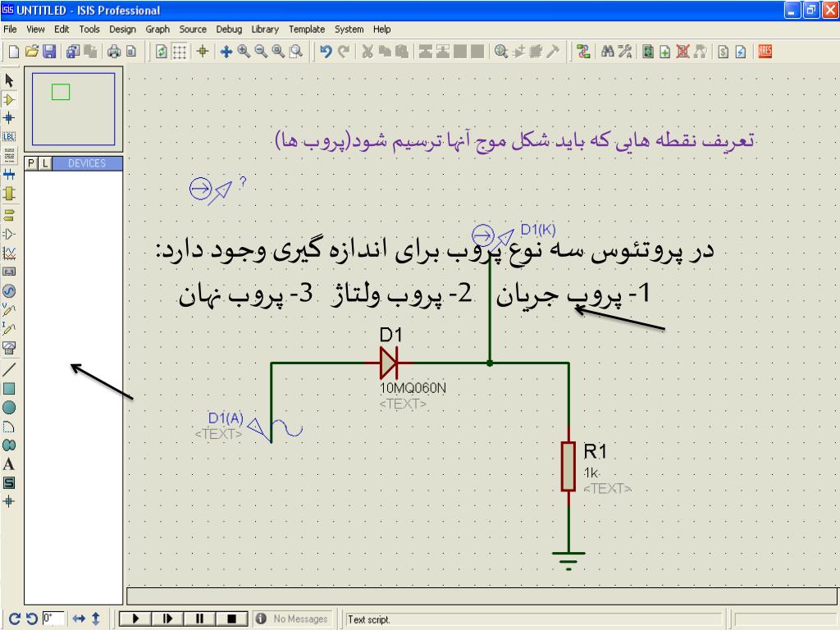Select Device Pins mode tool
The image size is (840, 630).
click(9, 234)
